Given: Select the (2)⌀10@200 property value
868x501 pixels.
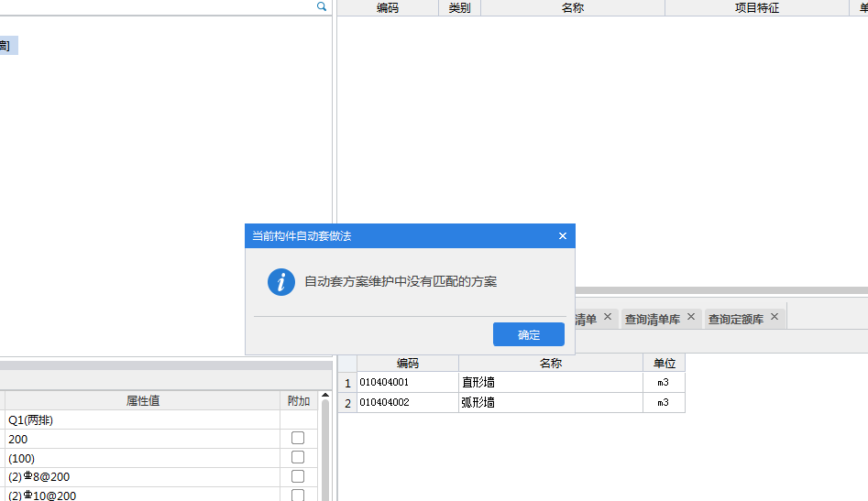Looking at the screenshot, I should coord(142,495).
